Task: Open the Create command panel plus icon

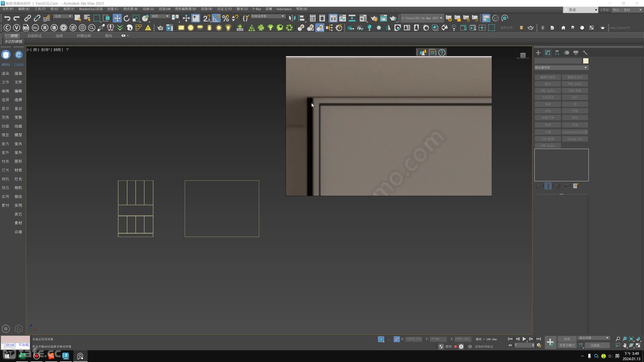Action: pyautogui.click(x=538, y=53)
